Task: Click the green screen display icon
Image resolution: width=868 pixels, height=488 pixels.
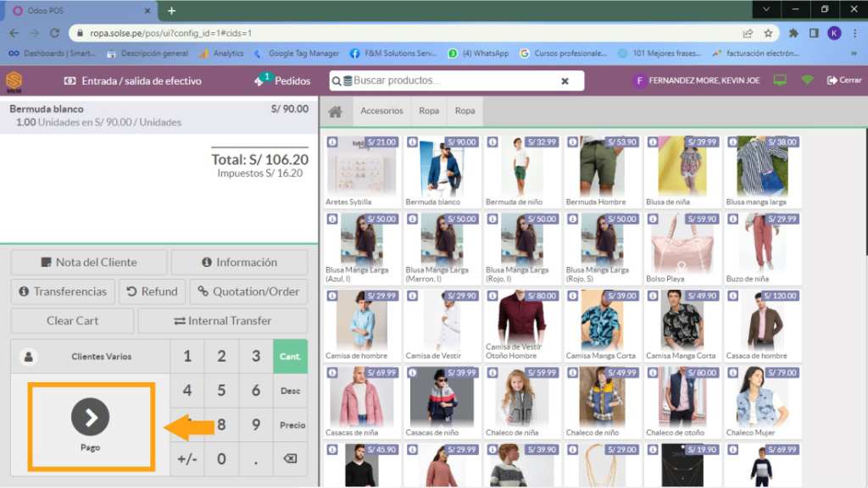Action: 780,80
